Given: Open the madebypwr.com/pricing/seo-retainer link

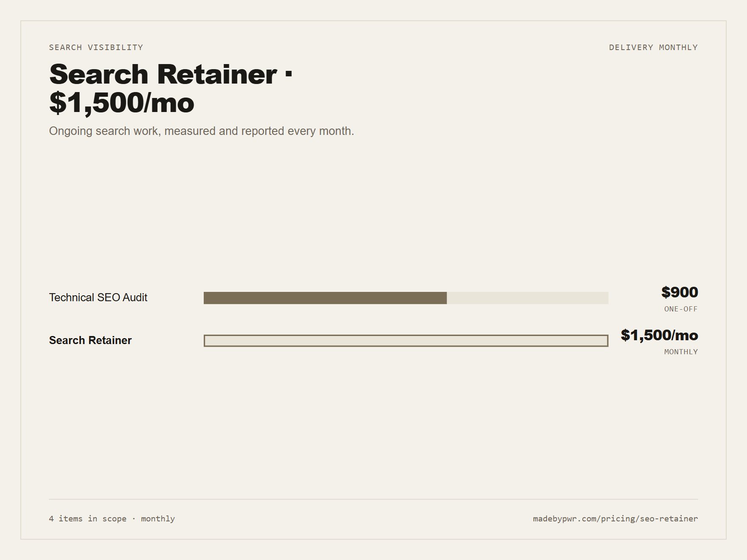Looking at the screenshot, I should click(x=615, y=518).
